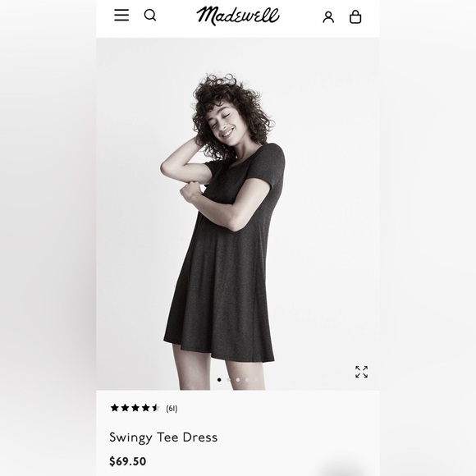Open the shopping bag icon
Image resolution: width=476 pixels, height=476 pixels.
(x=355, y=16)
